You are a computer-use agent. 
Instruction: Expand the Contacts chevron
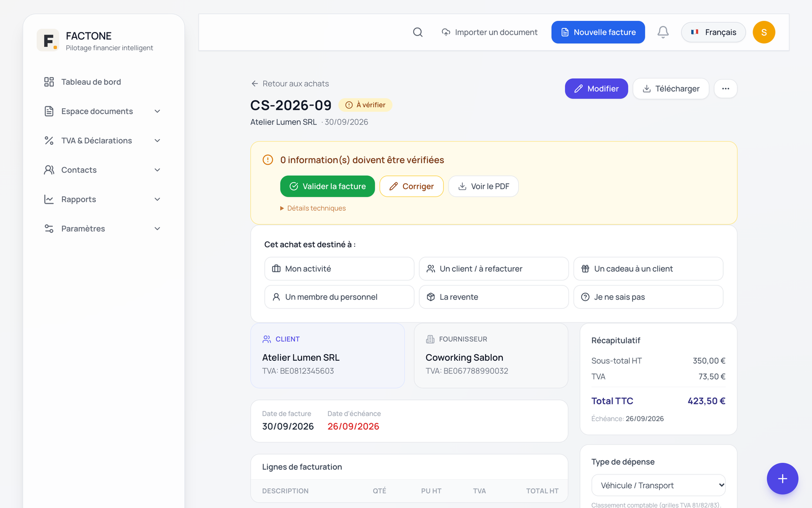(x=157, y=170)
